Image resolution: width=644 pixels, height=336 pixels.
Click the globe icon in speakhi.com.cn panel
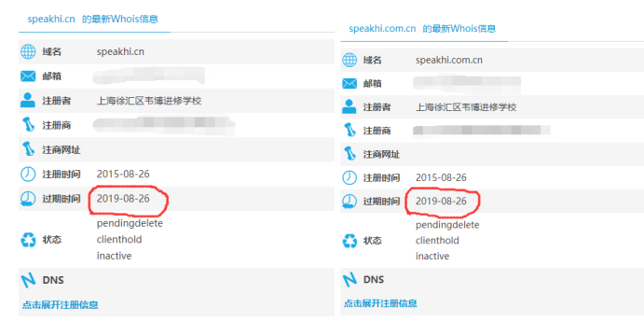pos(349,60)
